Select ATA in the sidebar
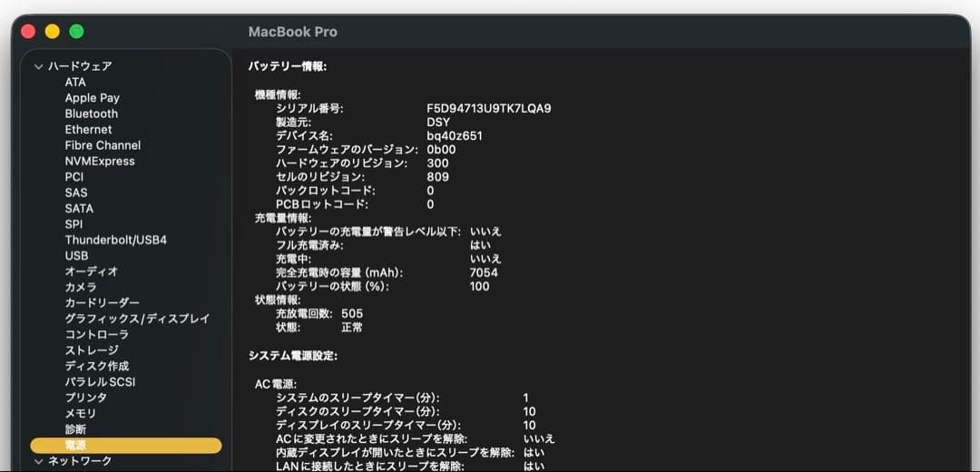The image size is (980, 472). tap(75, 82)
